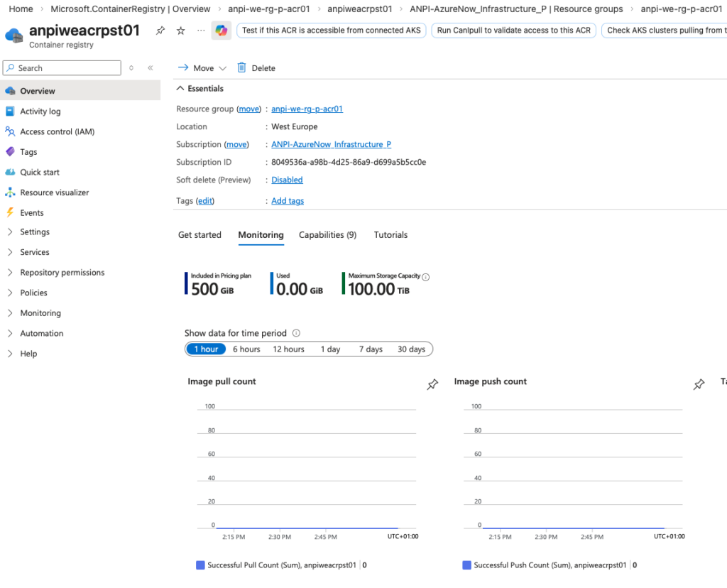Switch to the Capabilities (9) tab
This screenshot has width=727, height=588.
tap(327, 235)
